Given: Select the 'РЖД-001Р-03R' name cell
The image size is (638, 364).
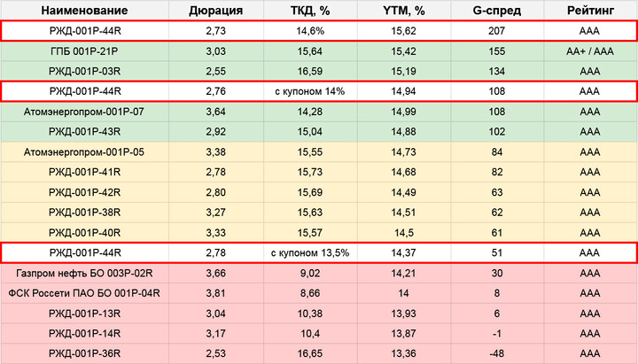Looking at the screenshot, I should [85, 71].
